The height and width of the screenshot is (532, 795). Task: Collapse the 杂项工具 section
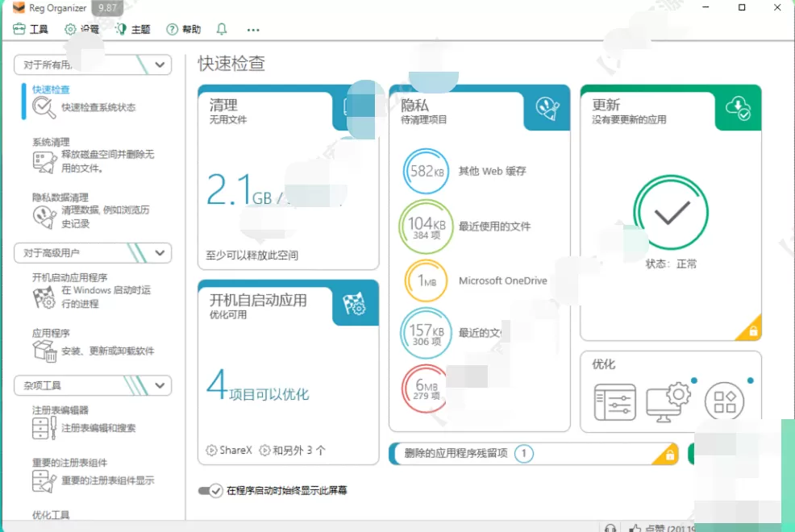point(159,385)
